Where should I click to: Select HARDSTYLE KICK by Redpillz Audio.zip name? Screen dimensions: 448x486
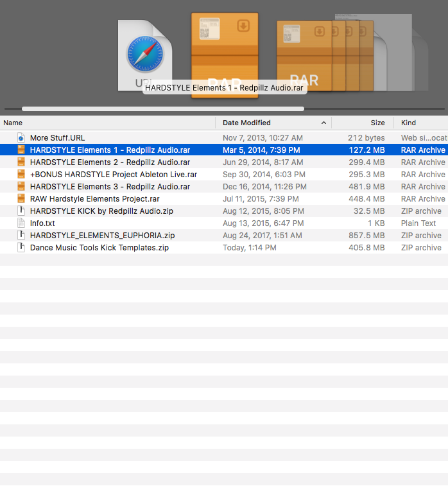point(101,211)
